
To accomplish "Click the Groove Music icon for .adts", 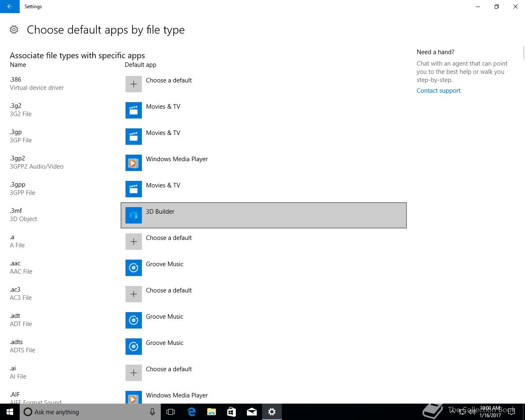I will pyautogui.click(x=134, y=347).
